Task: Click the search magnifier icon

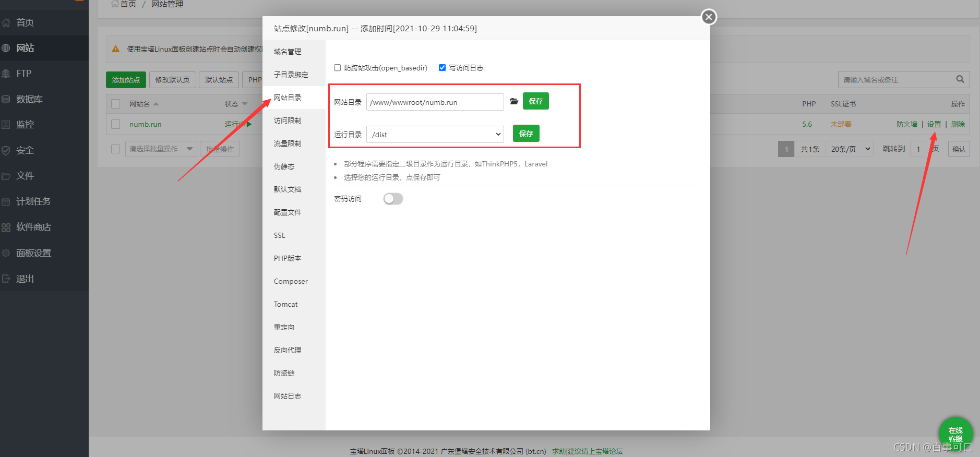Action: click(x=960, y=79)
